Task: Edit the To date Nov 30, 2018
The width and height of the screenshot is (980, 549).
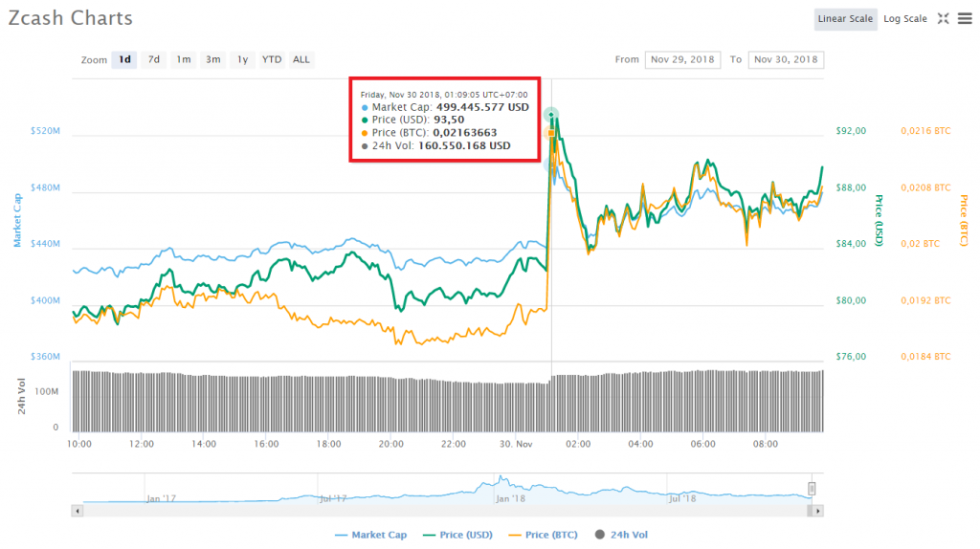Action: point(786,59)
